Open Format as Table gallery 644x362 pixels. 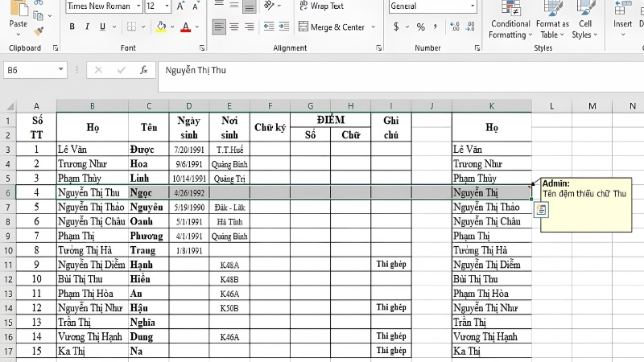coord(552,19)
